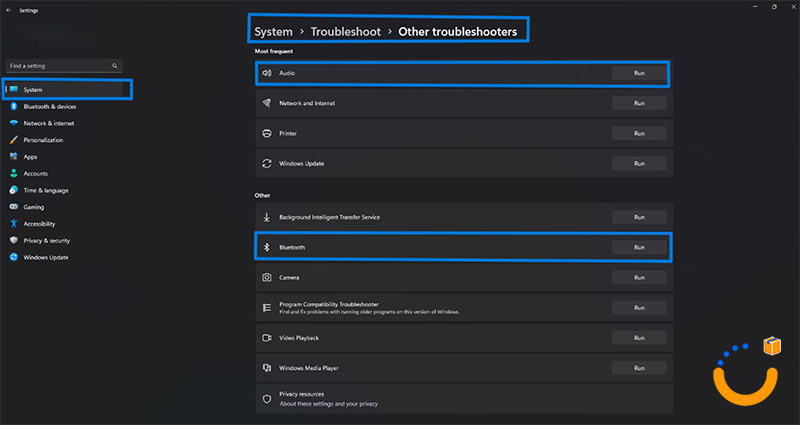Click the Troubleshoot breadcrumb link
The image size is (800, 425).
coord(345,32)
